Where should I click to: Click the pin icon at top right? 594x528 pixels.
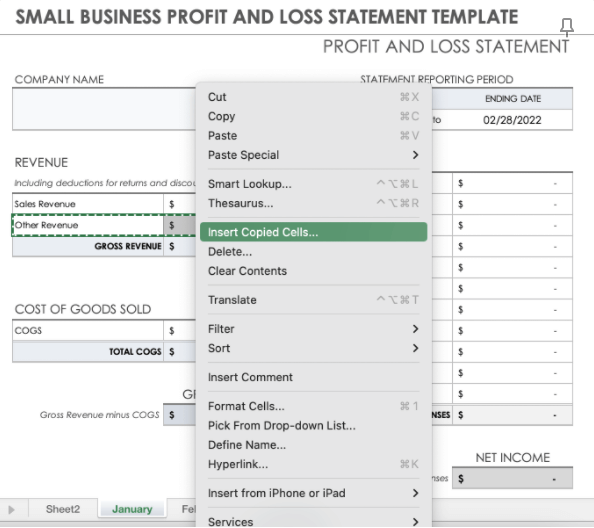[x=567, y=27]
